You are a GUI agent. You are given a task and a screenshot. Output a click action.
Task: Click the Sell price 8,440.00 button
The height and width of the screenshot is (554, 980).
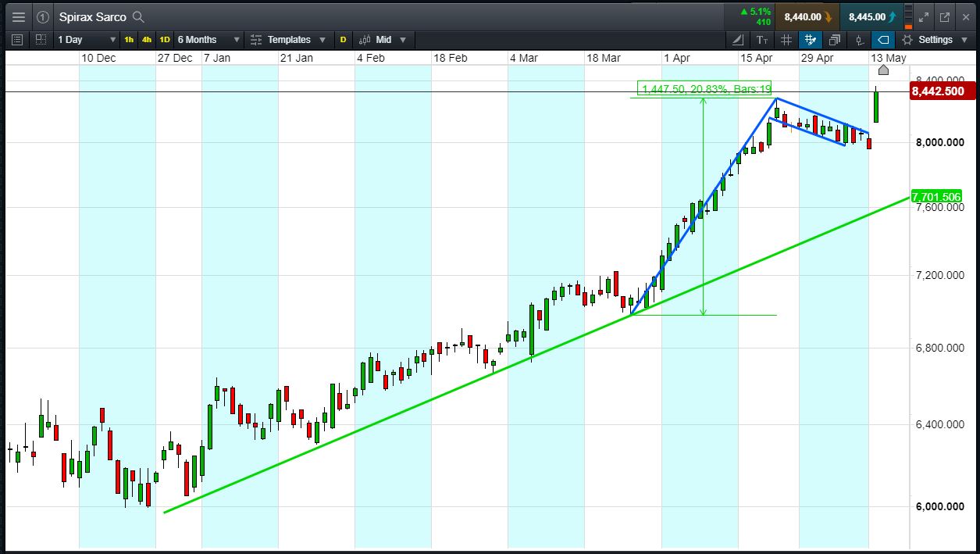tap(807, 16)
